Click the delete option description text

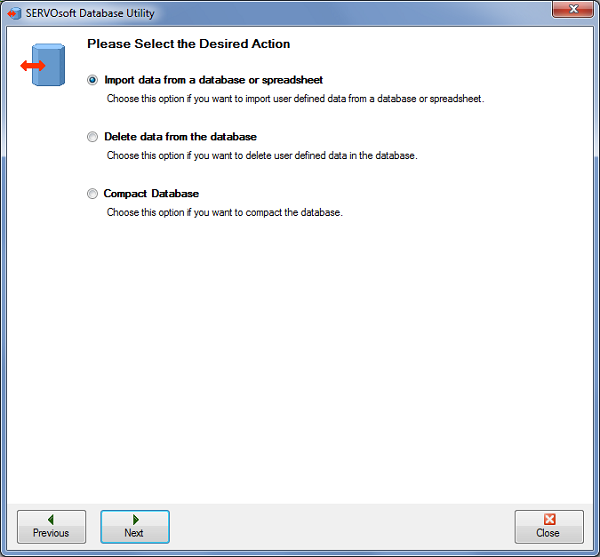click(x=261, y=156)
